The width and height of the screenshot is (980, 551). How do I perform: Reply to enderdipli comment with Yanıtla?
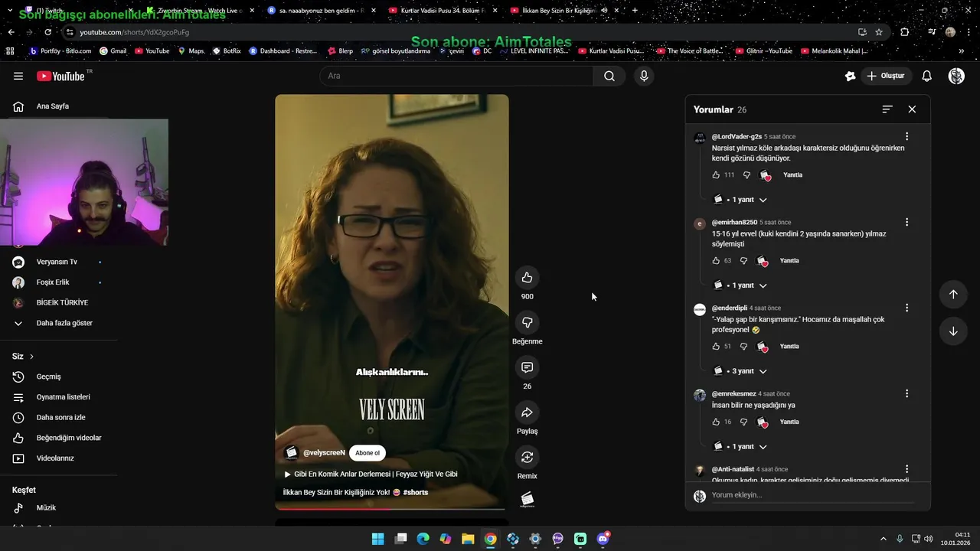789,347
